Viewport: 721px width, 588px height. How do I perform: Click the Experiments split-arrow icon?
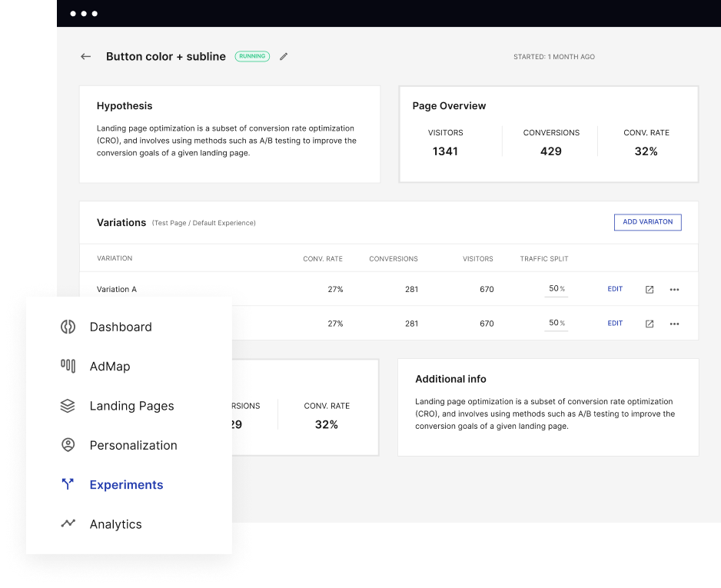point(68,484)
